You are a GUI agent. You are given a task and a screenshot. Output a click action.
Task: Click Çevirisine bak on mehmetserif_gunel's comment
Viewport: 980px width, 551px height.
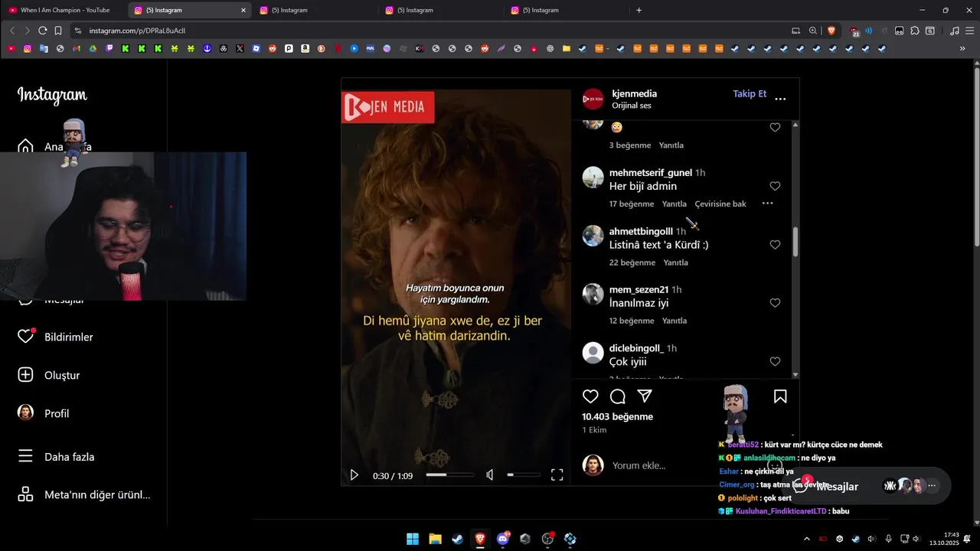720,204
